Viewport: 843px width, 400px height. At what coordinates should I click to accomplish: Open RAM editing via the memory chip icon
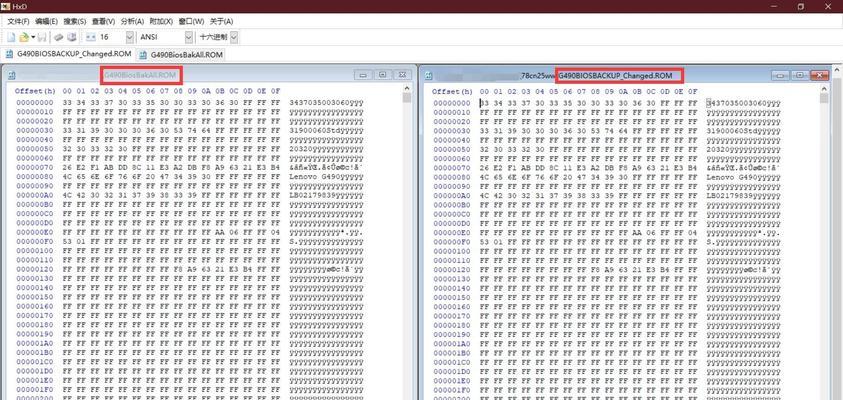(x=58, y=37)
